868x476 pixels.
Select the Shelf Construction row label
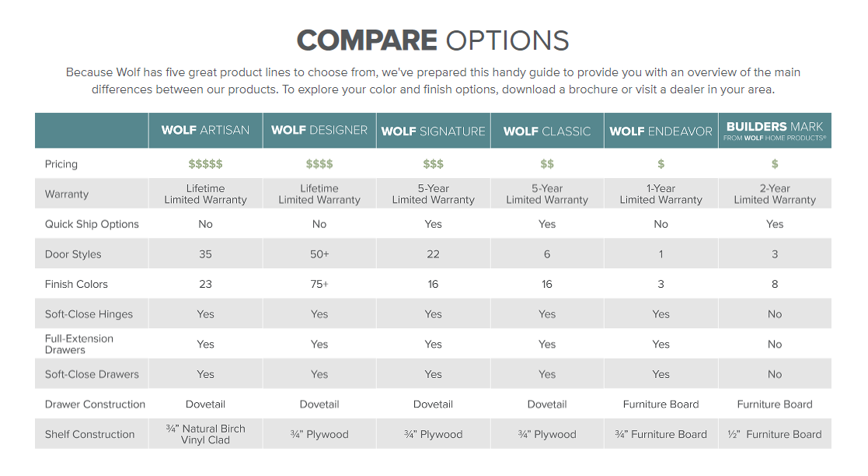coord(89,435)
